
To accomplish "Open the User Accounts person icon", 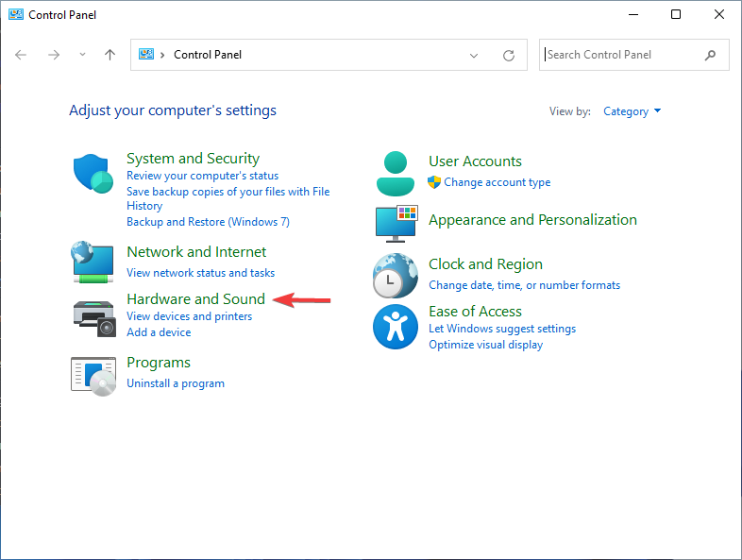I will (396, 174).
